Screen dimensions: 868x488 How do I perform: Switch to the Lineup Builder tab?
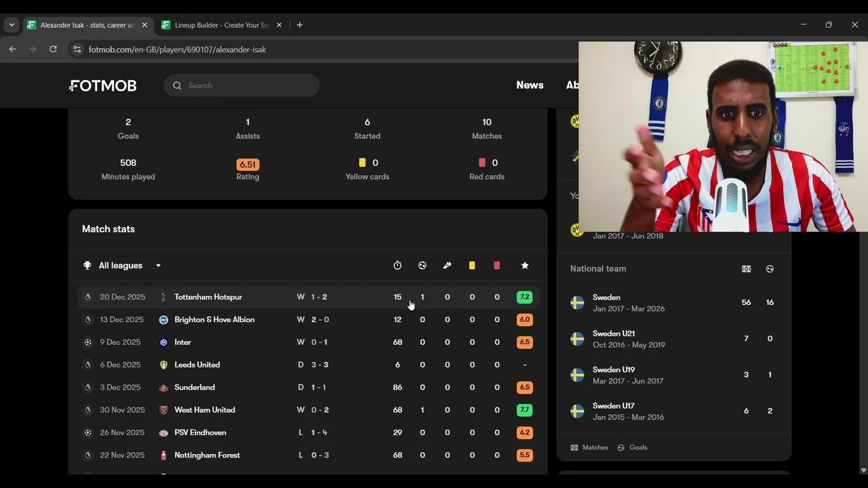pos(222,25)
